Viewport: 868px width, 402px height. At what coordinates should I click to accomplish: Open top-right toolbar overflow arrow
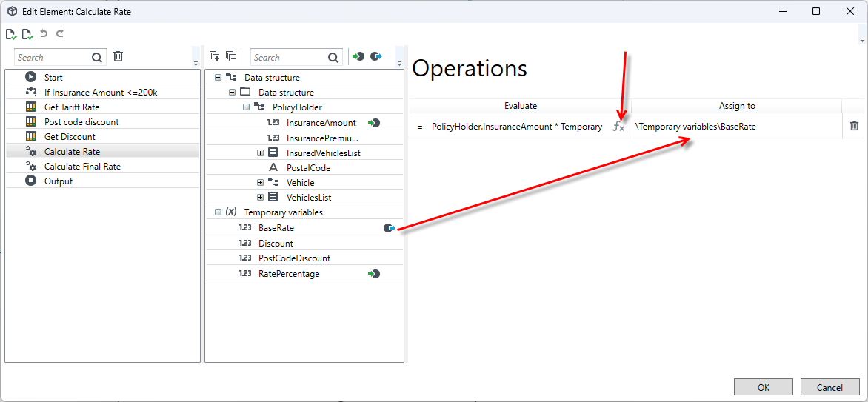coord(862,41)
